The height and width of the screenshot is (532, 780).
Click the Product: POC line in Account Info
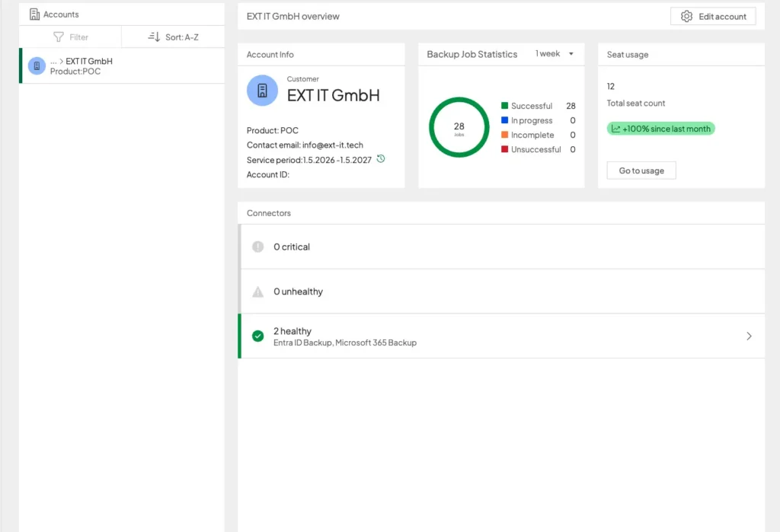click(273, 130)
